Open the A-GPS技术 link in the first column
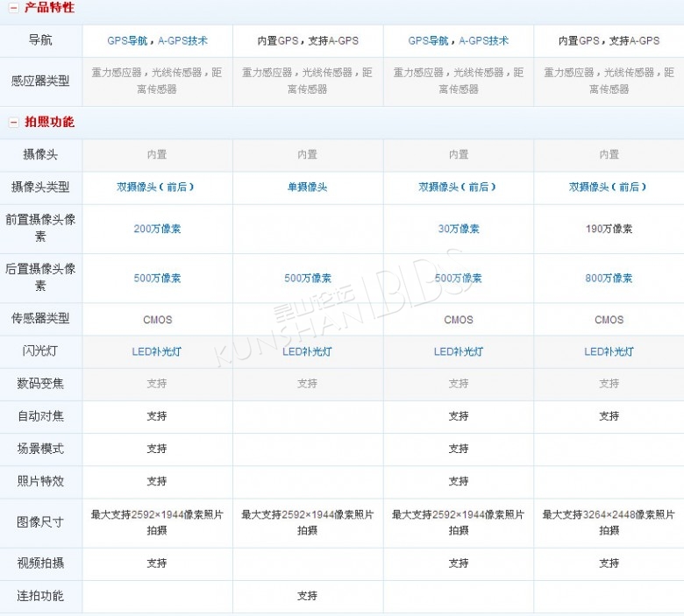 [x=182, y=41]
